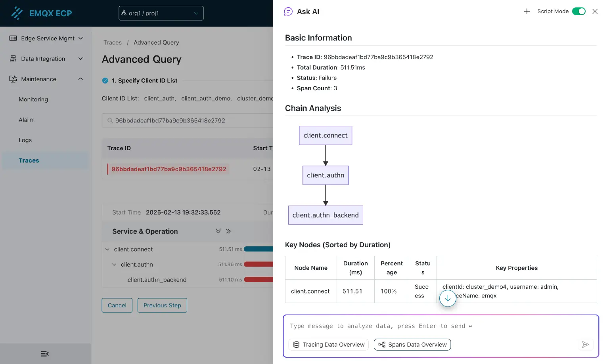609x364 pixels.
Task: Select Logs in the Maintenance menu
Action: [x=25, y=140]
